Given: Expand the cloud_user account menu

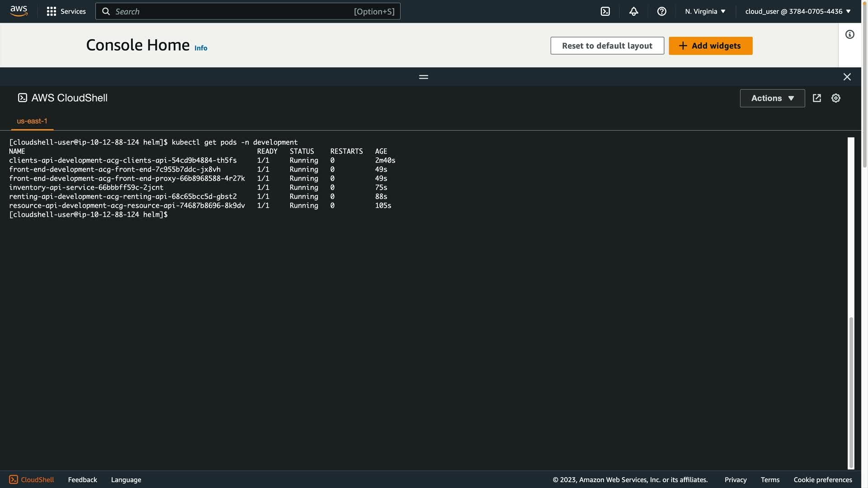Looking at the screenshot, I should pos(797,11).
